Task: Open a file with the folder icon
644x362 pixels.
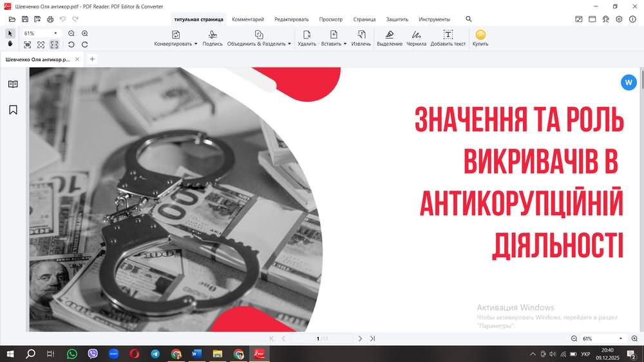Action: [x=12, y=19]
